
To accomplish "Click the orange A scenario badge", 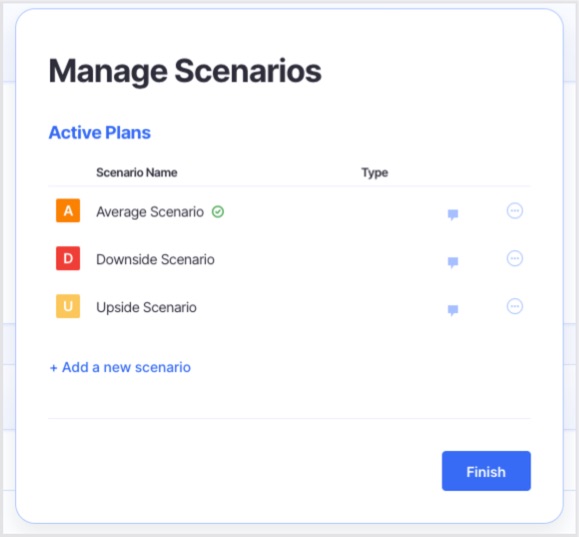I will pos(68,211).
